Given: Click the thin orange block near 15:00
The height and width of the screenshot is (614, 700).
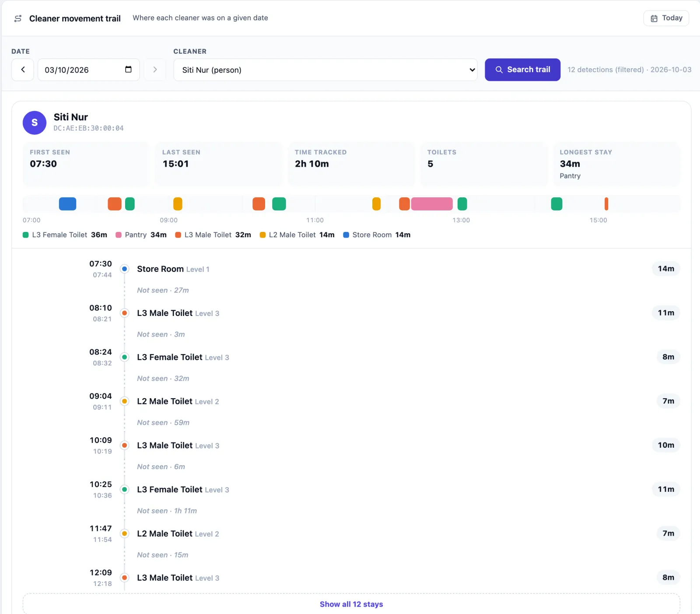Looking at the screenshot, I should [606, 203].
